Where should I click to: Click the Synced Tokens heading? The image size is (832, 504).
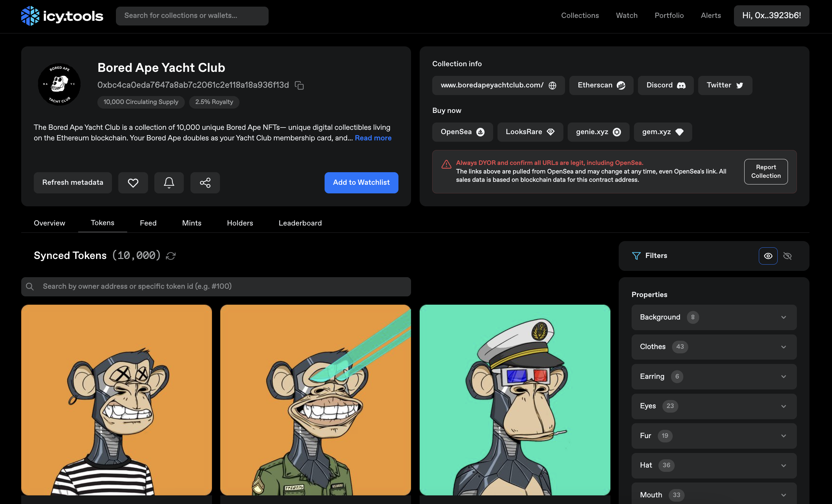pyautogui.click(x=70, y=256)
